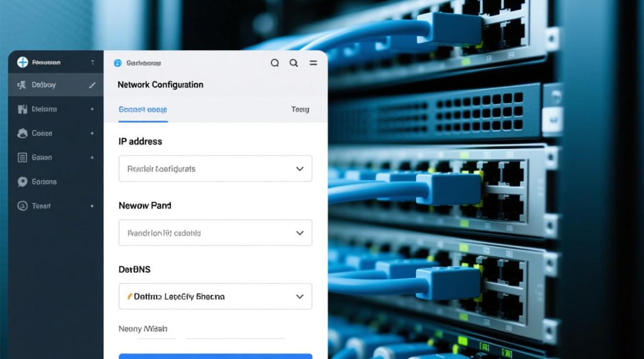
Task: Click the blue button at the form bottom
Action: tap(215, 356)
